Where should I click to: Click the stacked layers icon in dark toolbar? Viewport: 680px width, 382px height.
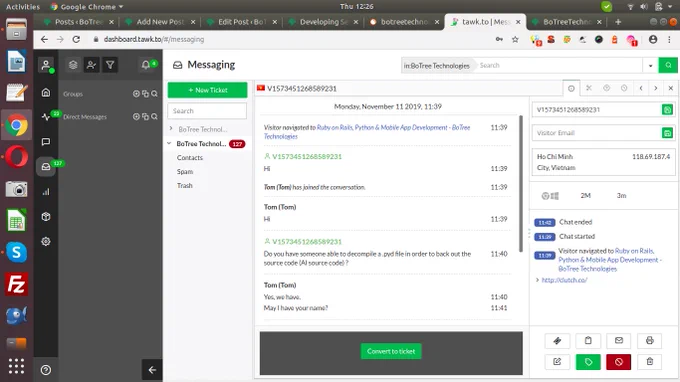(73, 65)
